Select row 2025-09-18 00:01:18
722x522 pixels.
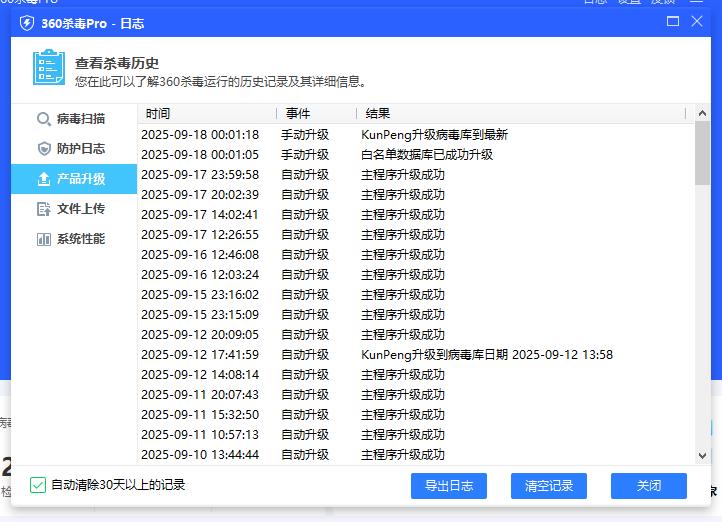tap(416, 135)
